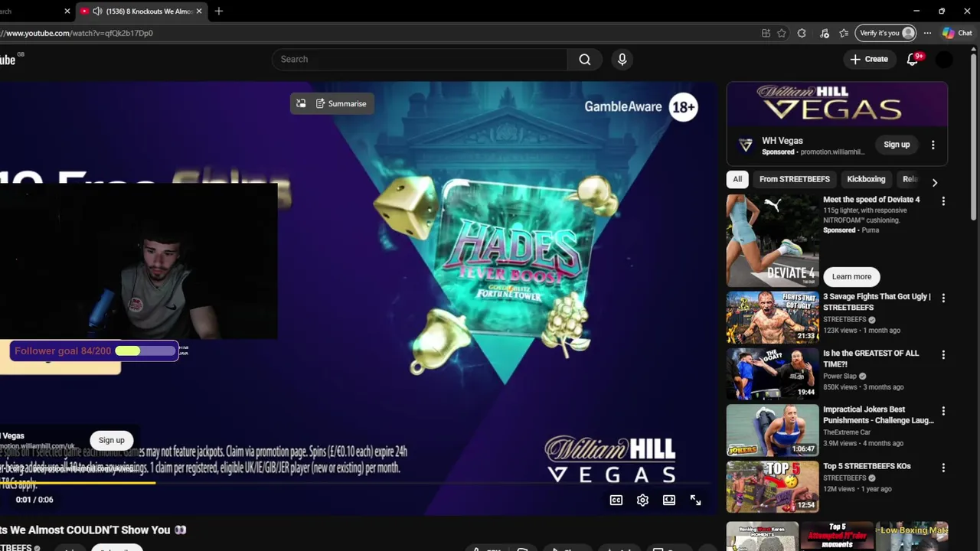980x551 pixels.
Task: Open Puma Deviate 4 ad thumbnail
Action: click(x=772, y=240)
